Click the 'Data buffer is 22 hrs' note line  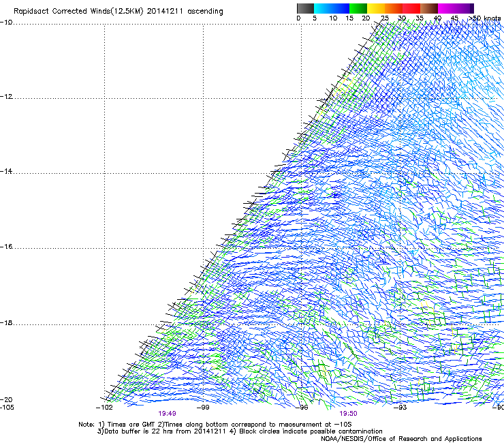[x=163, y=431]
